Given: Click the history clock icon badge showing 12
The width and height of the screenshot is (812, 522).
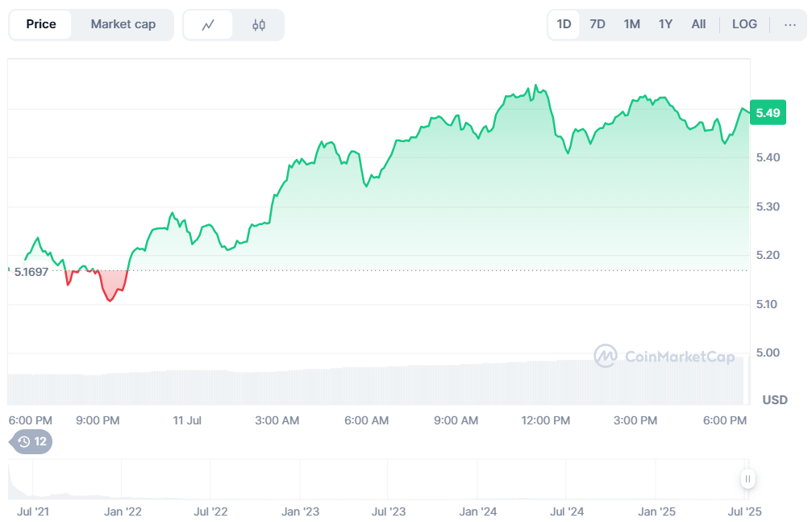Looking at the screenshot, I should (x=32, y=441).
